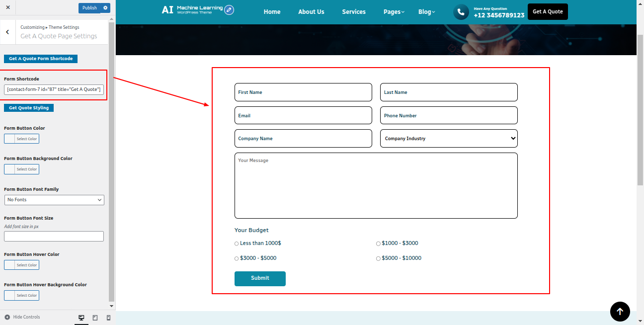Click the pencil edit icon beside site logo

[229, 10]
